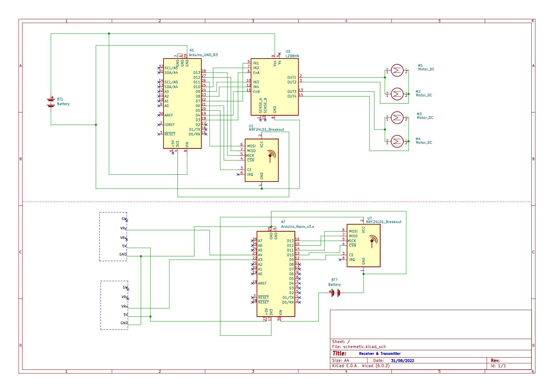Click the date 31/08/2022
Image resolution: width=554 pixels, height=392 pixels.
pyautogui.click(x=403, y=360)
